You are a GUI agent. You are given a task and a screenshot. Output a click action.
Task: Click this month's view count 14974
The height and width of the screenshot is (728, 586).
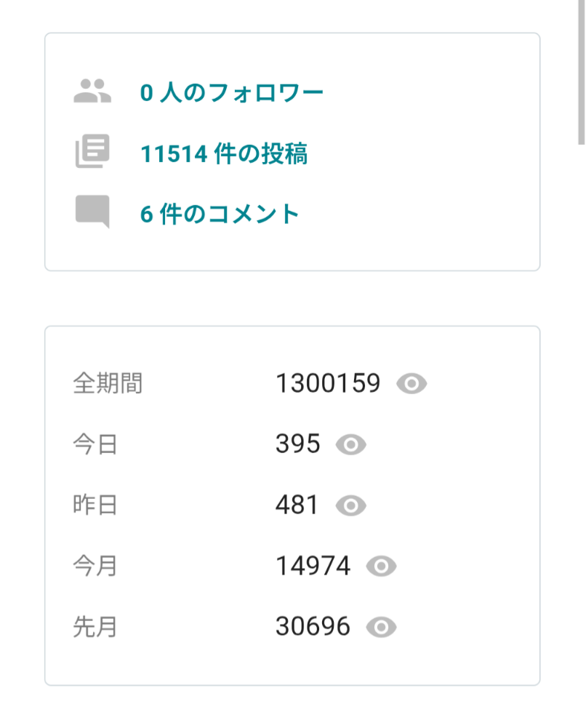coord(313,566)
